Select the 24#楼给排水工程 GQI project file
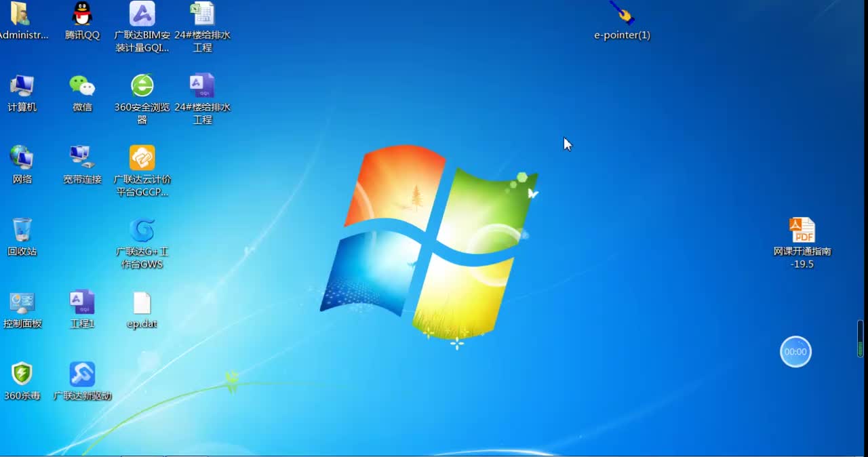 coord(202,85)
